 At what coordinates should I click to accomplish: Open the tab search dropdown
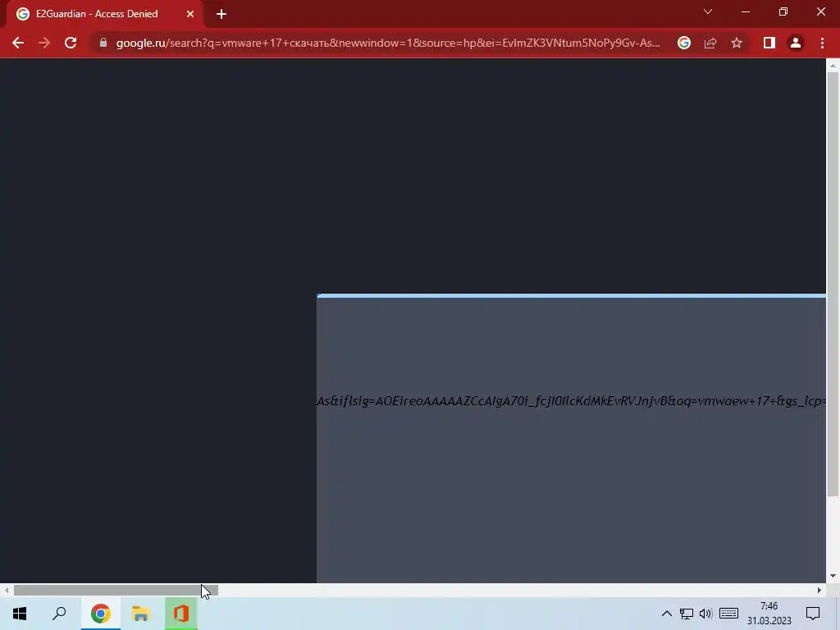[x=708, y=11]
